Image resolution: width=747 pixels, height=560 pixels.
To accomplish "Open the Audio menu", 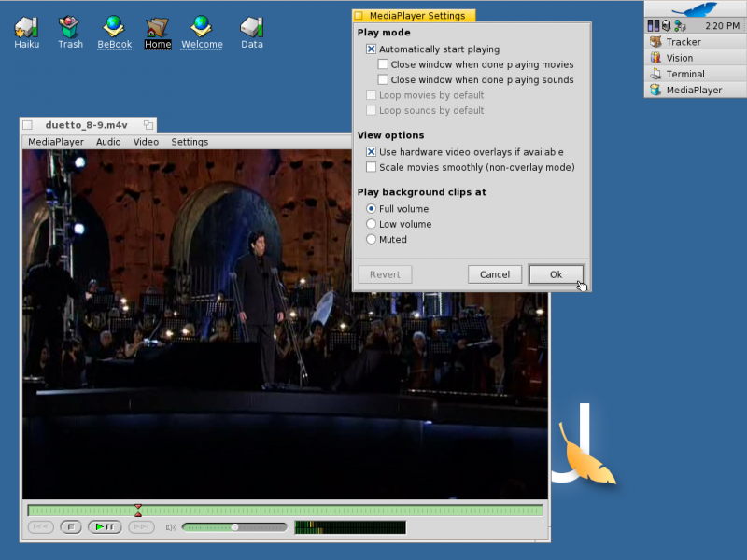I will point(108,142).
